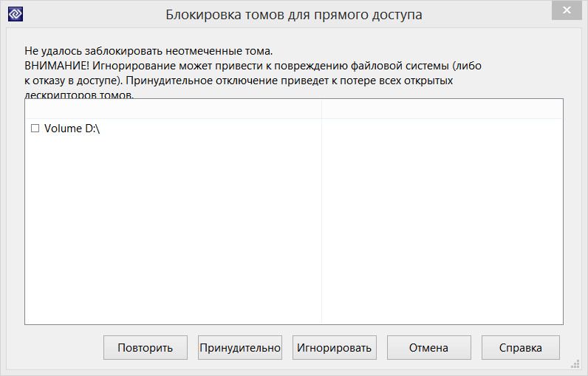Force dismount with the Принудительно button
This screenshot has width=588, height=376.
(x=240, y=348)
